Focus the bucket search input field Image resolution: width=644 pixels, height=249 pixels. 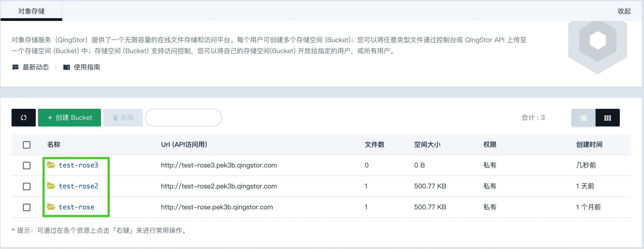coord(184,118)
